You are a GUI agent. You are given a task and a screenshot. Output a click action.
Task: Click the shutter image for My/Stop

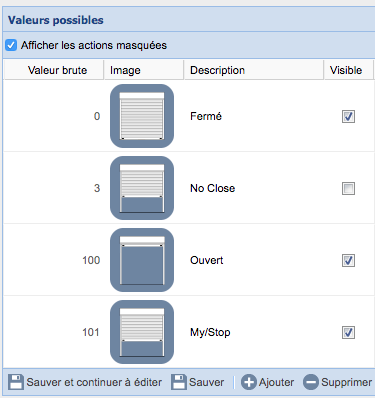[x=142, y=332]
